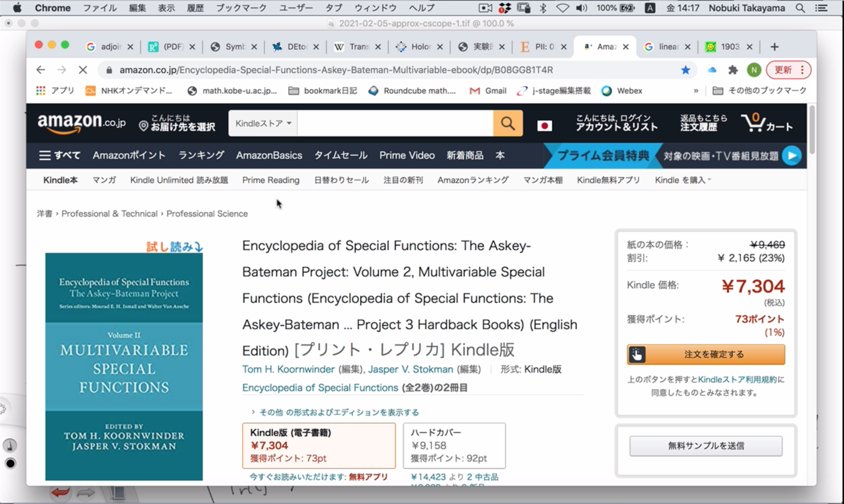Open the ファイル menu
This screenshot has height=504, width=844.
(x=100, y=8)
